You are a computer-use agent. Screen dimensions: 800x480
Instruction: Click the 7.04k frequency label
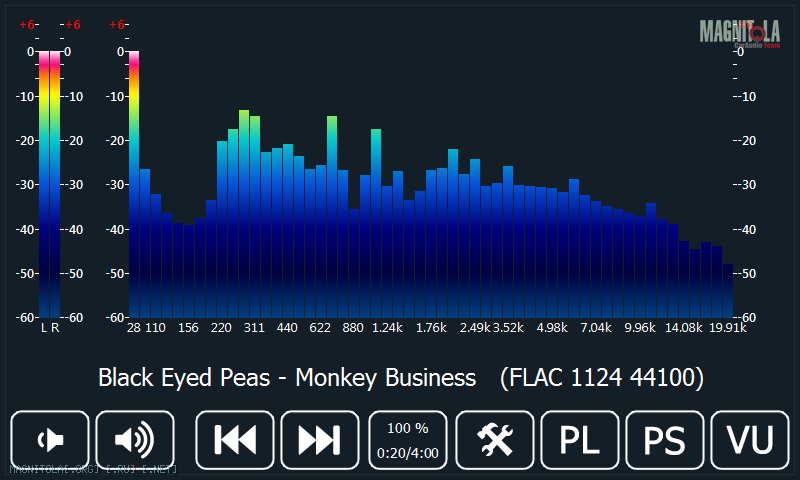[x=596, y=328]
